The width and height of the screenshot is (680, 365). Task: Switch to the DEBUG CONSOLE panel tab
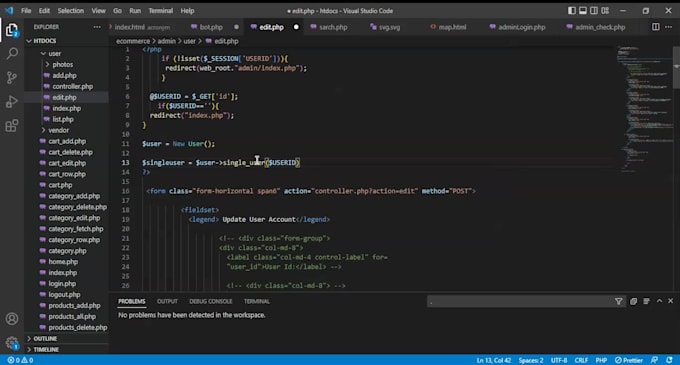coord(210,301)
